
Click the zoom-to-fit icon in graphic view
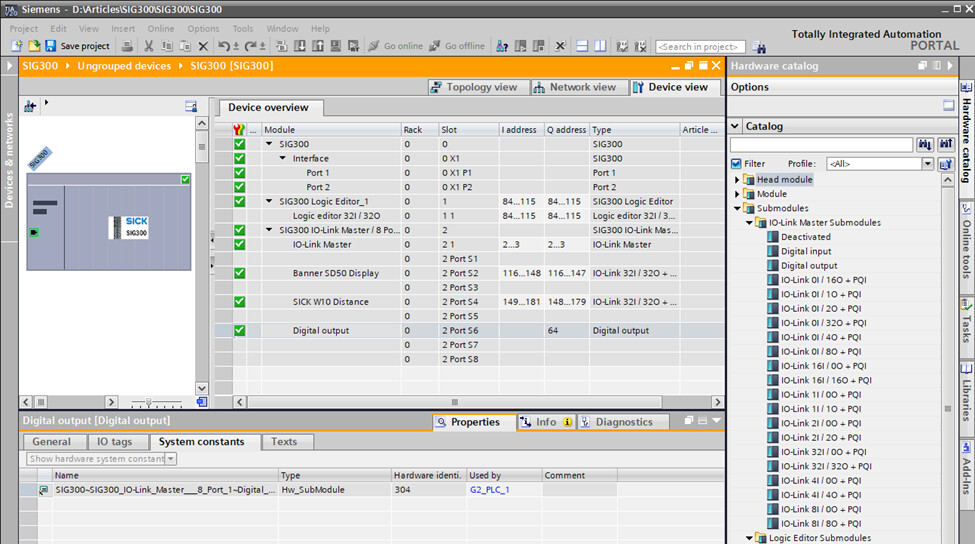tap(201, 402)
